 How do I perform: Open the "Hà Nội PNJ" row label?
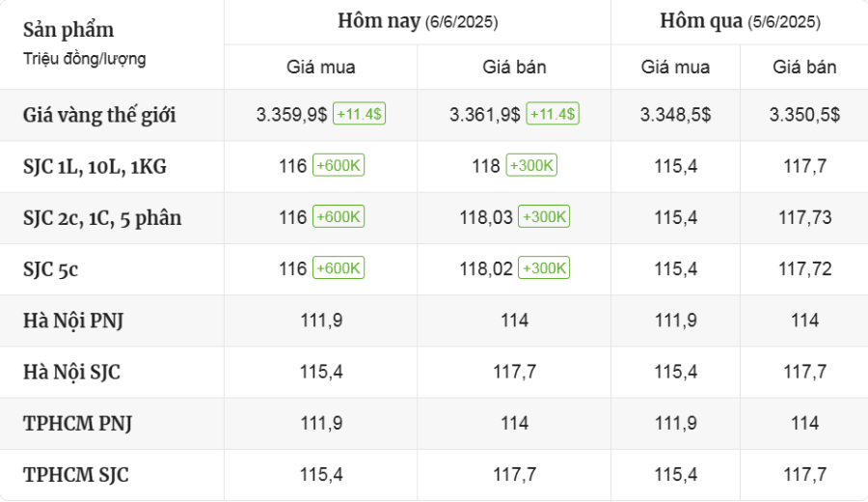pyautogui.click(x=73, y=321)
